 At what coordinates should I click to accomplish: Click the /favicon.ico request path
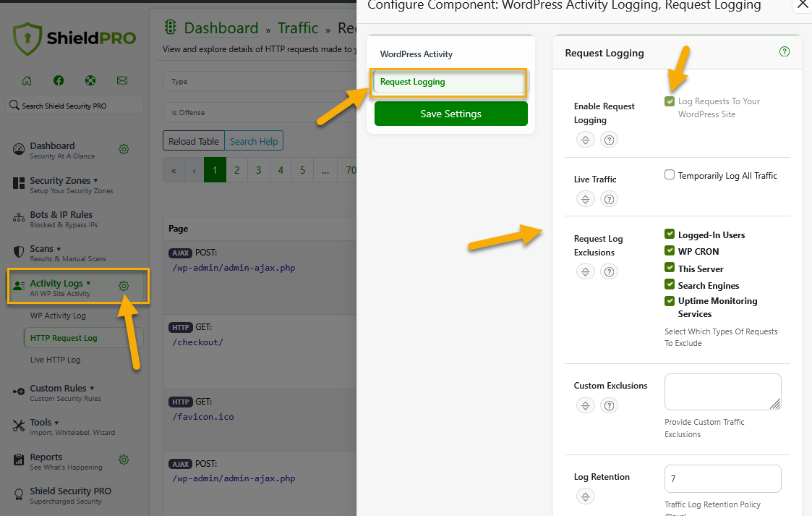[203, 417]
